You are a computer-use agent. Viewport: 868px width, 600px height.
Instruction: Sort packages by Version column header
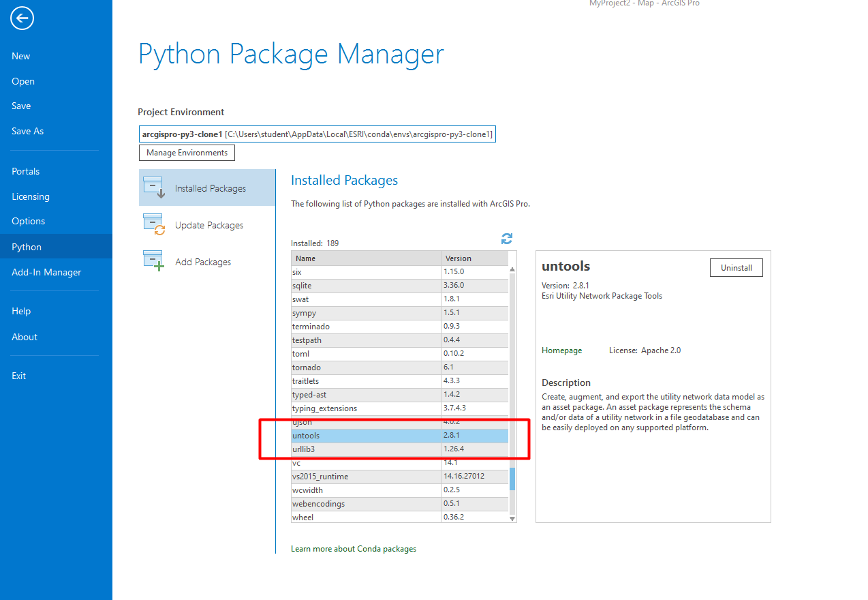click(474, 258)
